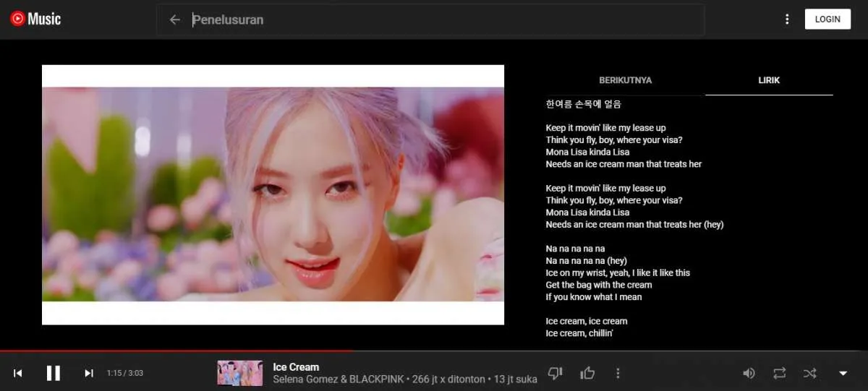This screenshot has height=391, width=868.
Task: Click the Ice Cream album thumbnail
Action: tap(240, 373)
